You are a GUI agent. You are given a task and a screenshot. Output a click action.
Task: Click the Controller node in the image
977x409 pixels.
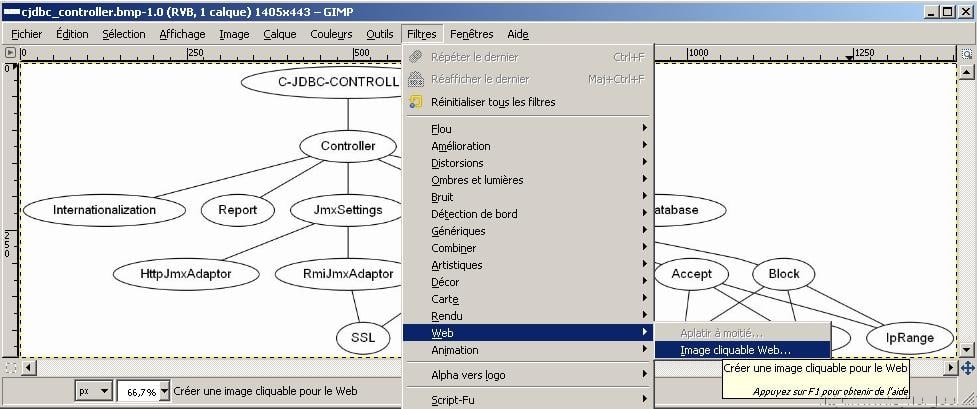point(348,147)
